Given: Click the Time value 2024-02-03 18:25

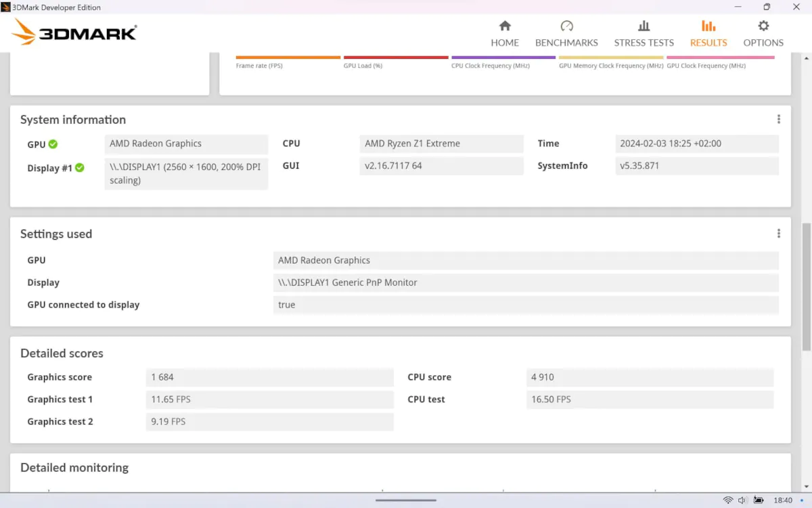Looking at the screenshot, I should [697, 144].
